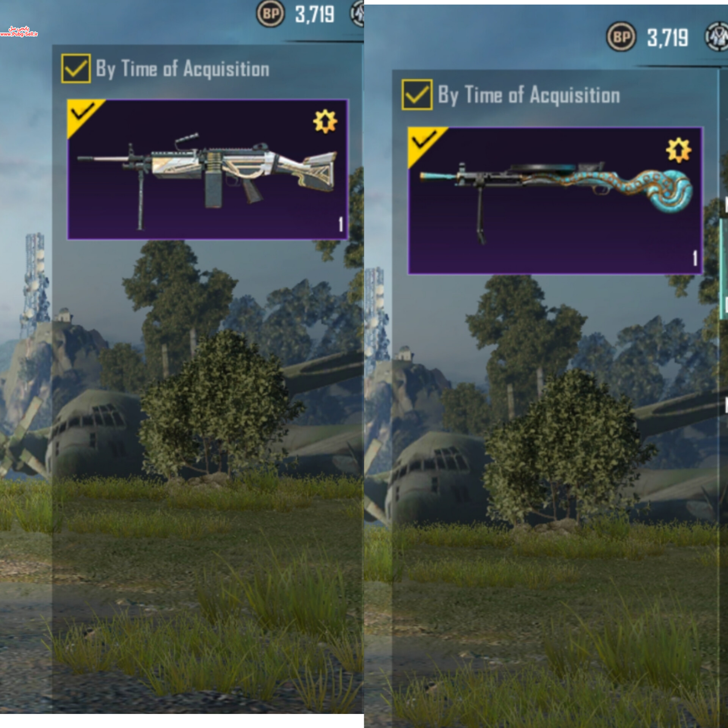The height and width of the screenshot is (728, 728).
Task: Select the white-gold M249 weapon skin card
Action: tap(208, 169)
